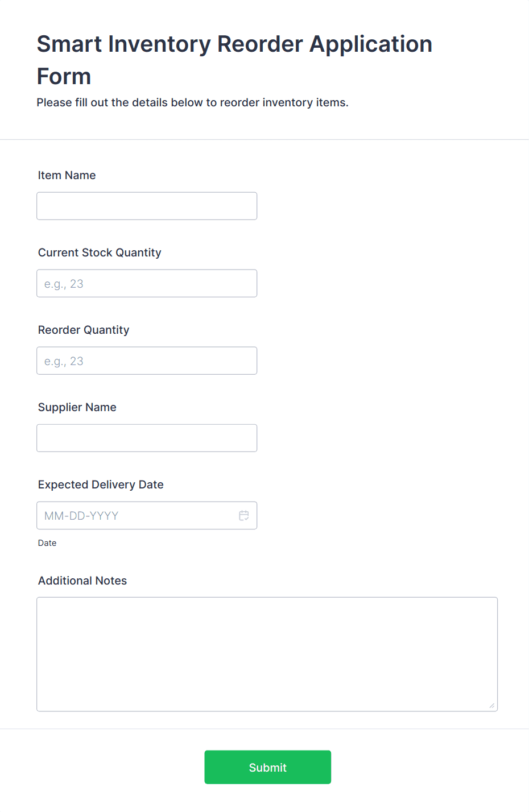Open the Expected Delivery Date input
This screenshot has width=529, height=812.
click(x=137, y=516)
